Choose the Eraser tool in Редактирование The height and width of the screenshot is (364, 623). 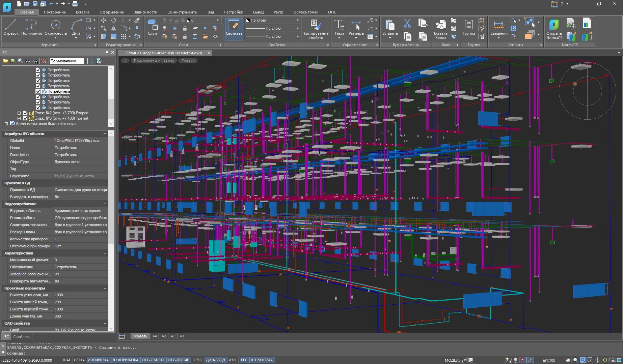click(x=137, y=20)
